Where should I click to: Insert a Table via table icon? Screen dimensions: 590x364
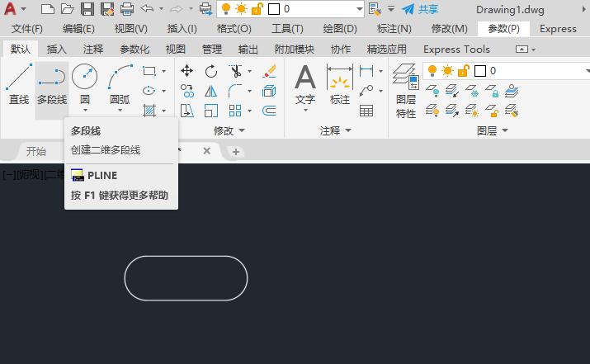[366, 111]
